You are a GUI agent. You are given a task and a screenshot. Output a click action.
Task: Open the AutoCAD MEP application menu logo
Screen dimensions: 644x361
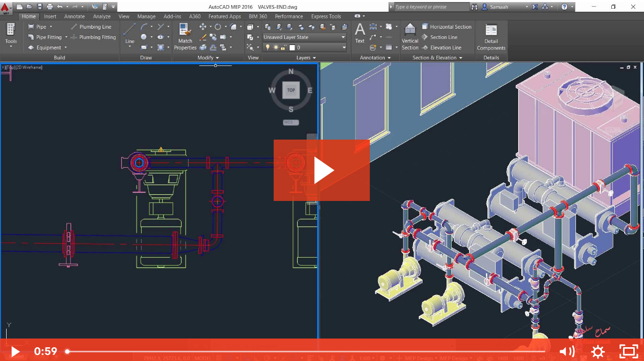pos(7,8)
